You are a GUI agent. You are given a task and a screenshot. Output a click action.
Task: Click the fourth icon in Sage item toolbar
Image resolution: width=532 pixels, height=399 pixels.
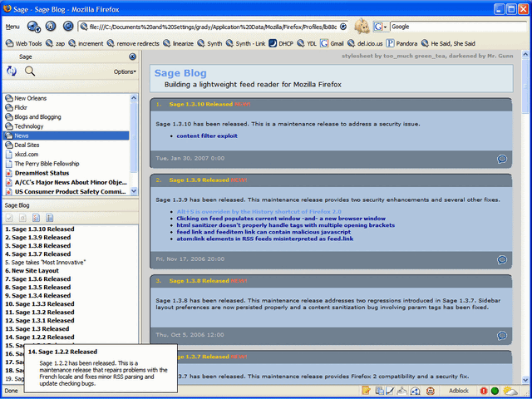[49, 218]
